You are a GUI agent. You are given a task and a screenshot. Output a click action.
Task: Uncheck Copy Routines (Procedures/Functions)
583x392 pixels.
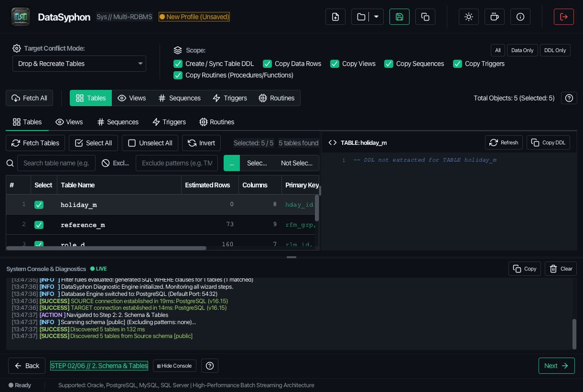[178, 75]
